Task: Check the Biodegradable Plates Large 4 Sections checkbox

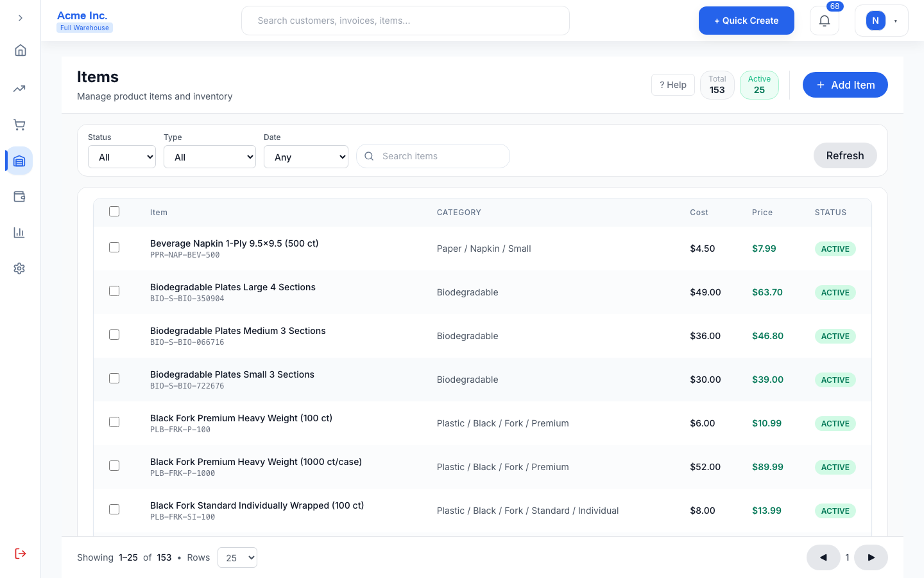Action: coord(114,291)
